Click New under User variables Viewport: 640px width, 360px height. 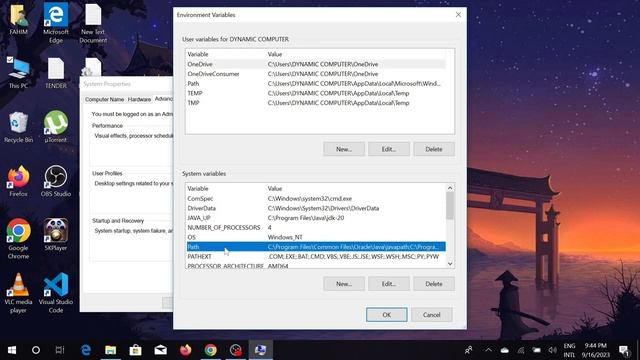344,149
